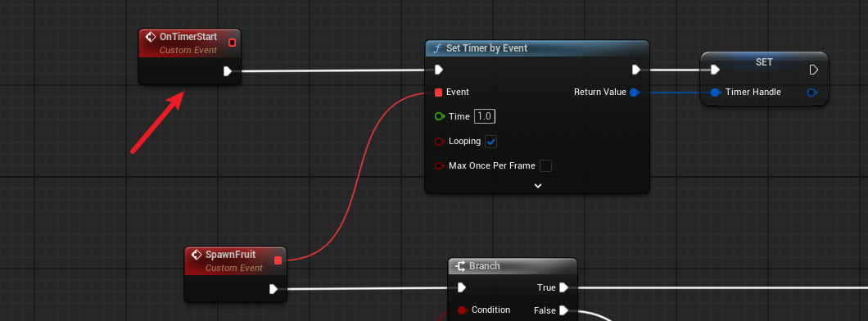The height and width of the screenshot is (321, 868).
Task: Click the Time value field showing 1.0
Action: 485,116
